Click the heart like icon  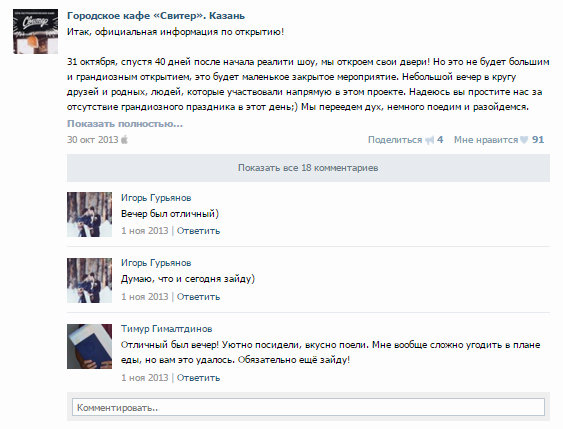(x=524, y=140)
